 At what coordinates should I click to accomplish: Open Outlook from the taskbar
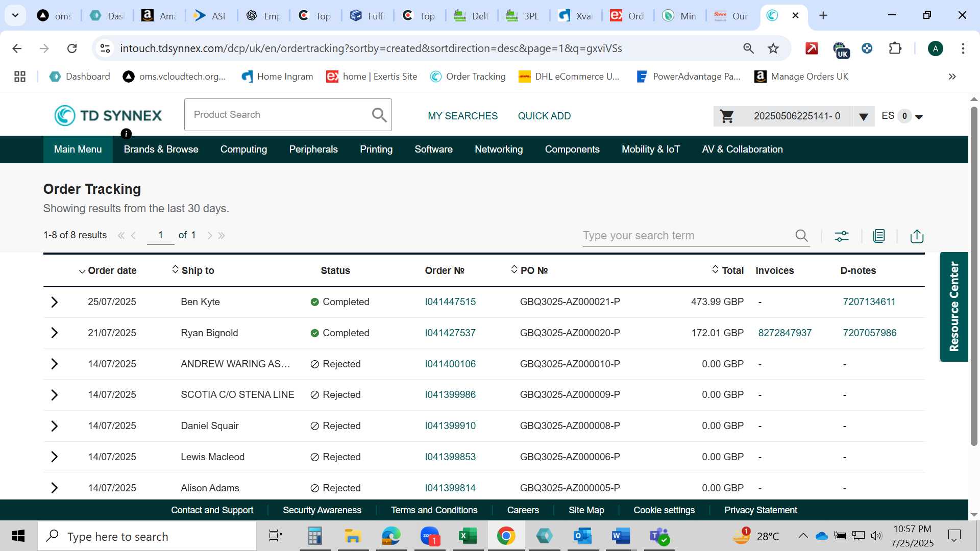tap(582, 536)
